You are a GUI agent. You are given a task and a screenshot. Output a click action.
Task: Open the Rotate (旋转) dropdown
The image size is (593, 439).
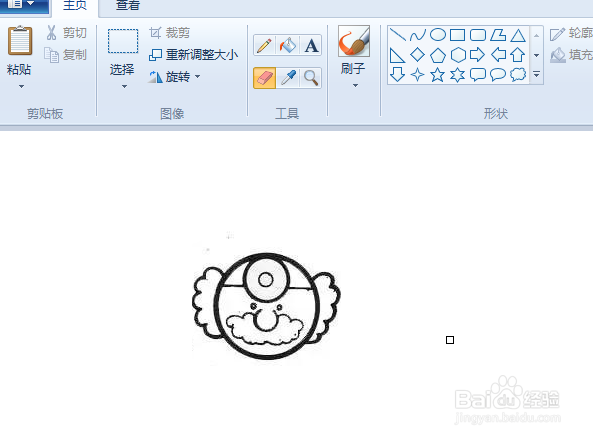click(x=197, y=77)
